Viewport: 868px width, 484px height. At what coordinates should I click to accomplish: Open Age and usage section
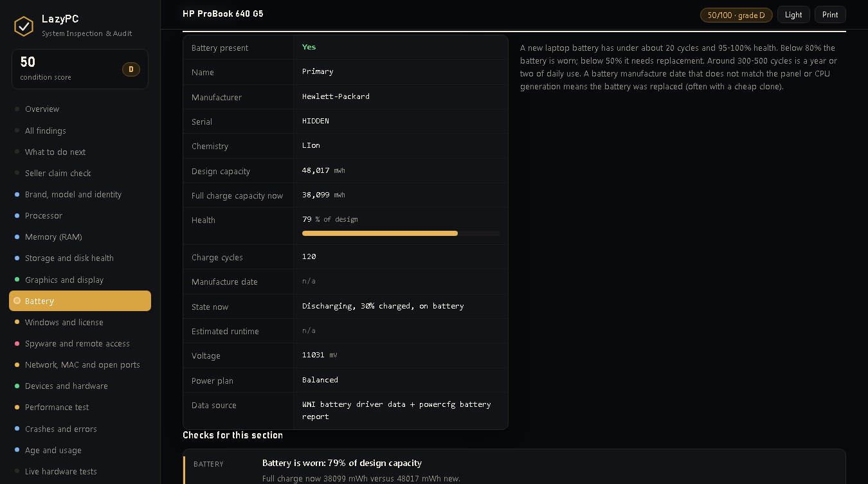click(80, 450)
